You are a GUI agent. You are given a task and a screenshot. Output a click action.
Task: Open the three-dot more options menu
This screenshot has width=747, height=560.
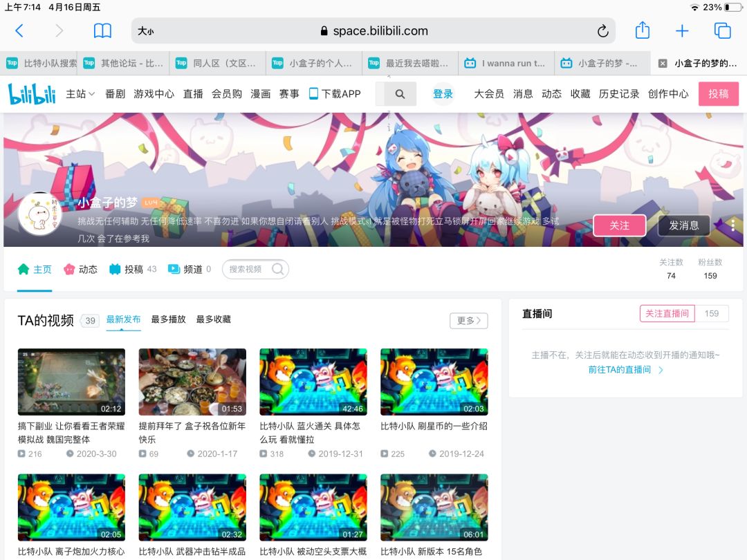click(732, 225)
